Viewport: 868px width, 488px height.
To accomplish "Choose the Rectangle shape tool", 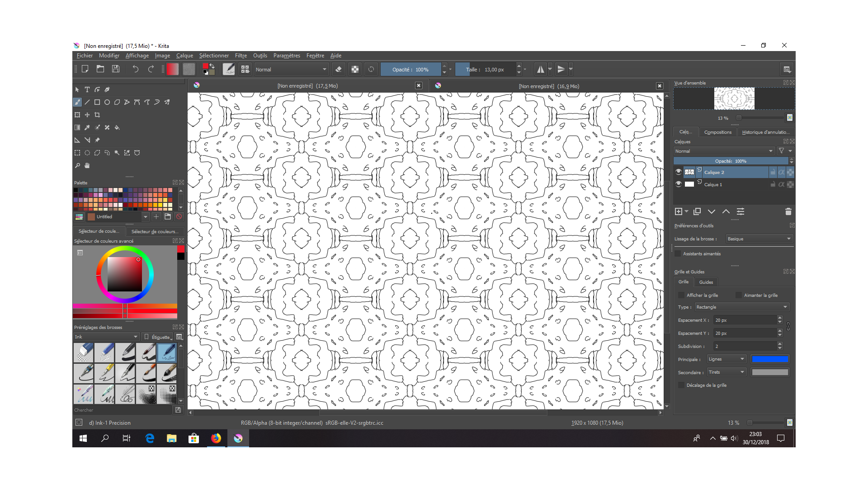I will pos(97,102).
